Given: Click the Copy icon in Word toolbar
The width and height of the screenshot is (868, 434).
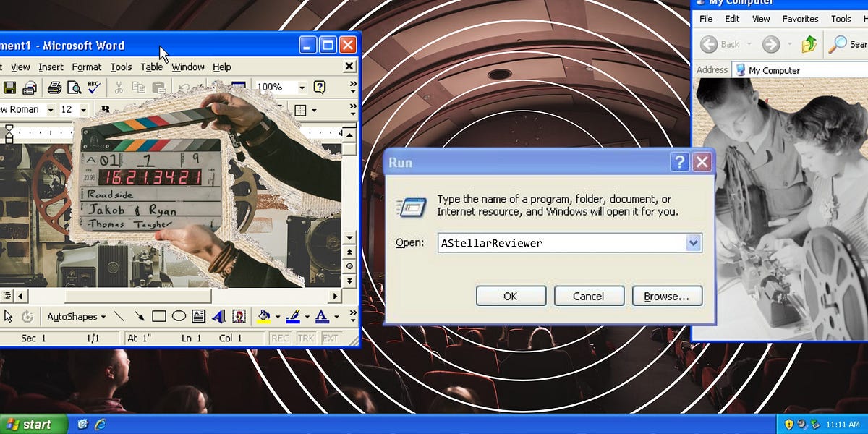Looking at the screenshot, I should pos(139,88).
